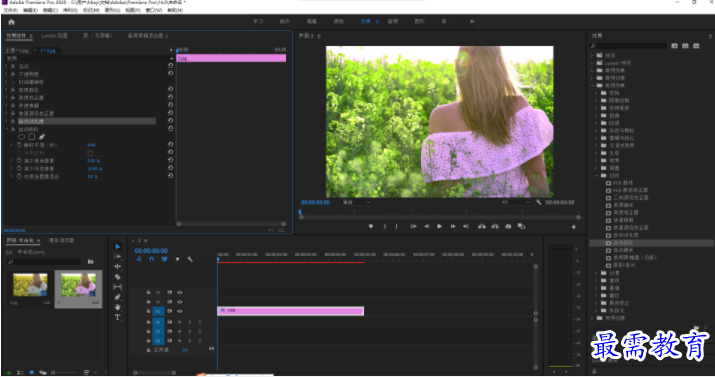Expand the Motion effect row
This screenshot has height=377, width=715.
click(6, 66)
